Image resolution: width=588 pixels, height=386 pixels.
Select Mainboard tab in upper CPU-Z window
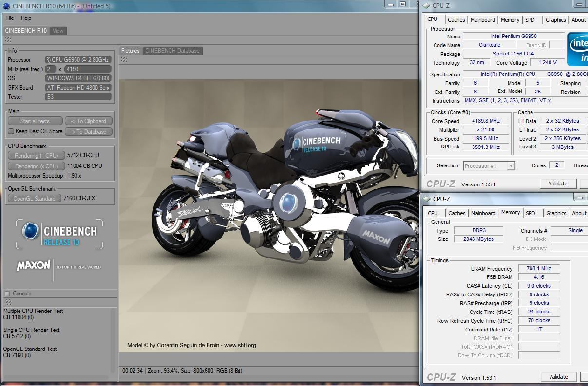[x=483, y=20]
